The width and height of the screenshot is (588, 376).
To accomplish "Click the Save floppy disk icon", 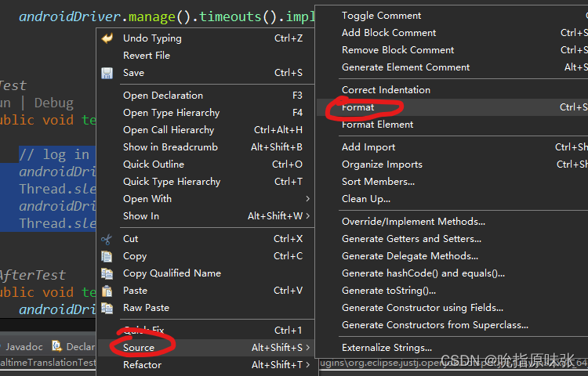I will (x=107, y=73).
